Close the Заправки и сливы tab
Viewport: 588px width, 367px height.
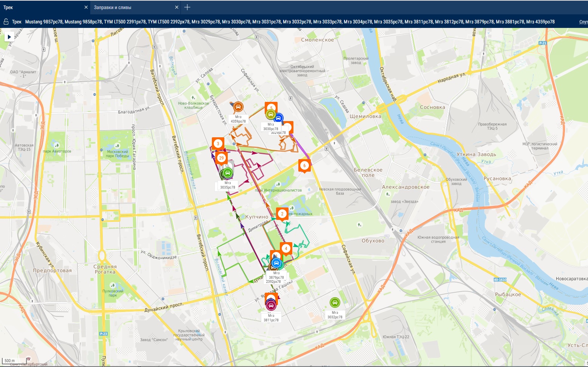pyautogui.click(x=177, y=7)
